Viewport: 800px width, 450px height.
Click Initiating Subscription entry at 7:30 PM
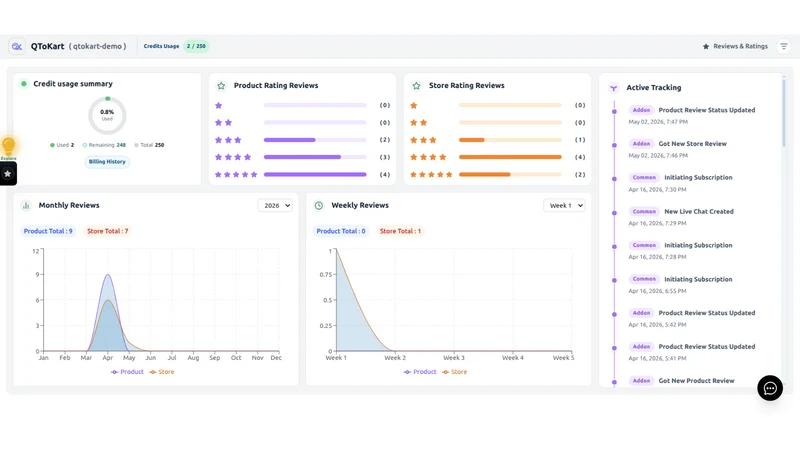pos(698,178)
